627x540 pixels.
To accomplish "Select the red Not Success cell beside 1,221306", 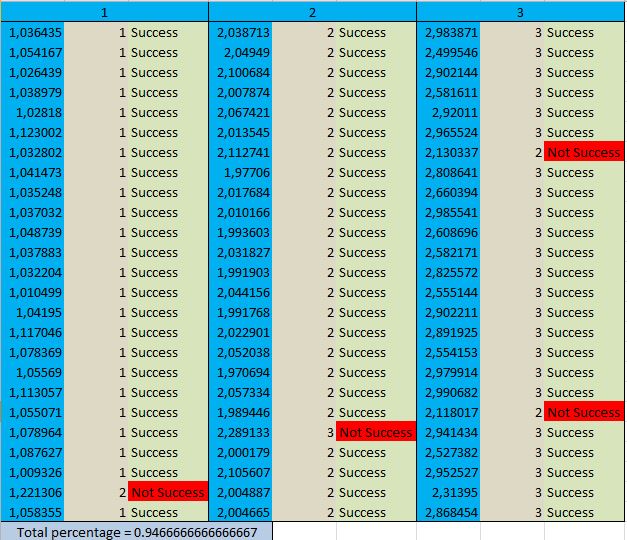I will (167, 492).
